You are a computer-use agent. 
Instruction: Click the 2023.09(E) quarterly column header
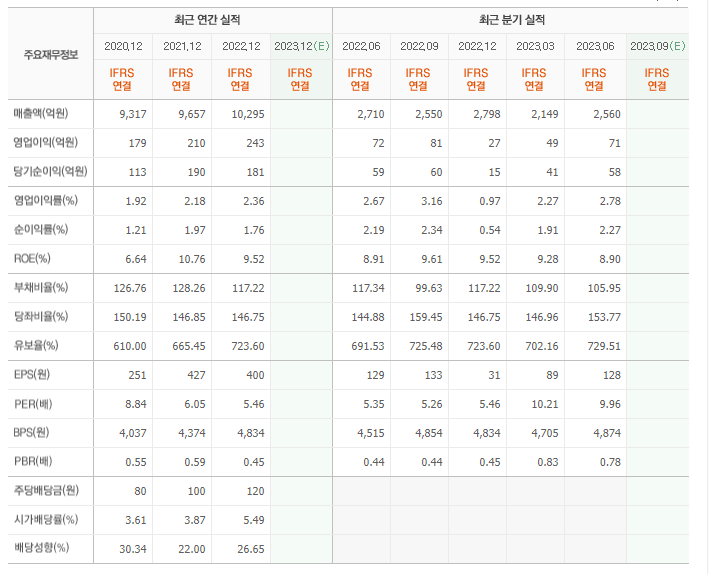(658, 46)
